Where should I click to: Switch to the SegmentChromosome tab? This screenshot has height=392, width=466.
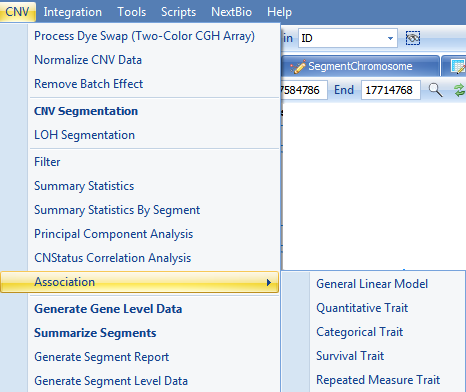[360, 66]
